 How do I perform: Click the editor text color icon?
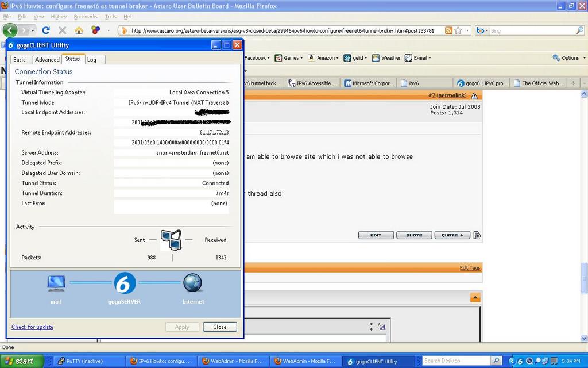(x=382, y=327)
